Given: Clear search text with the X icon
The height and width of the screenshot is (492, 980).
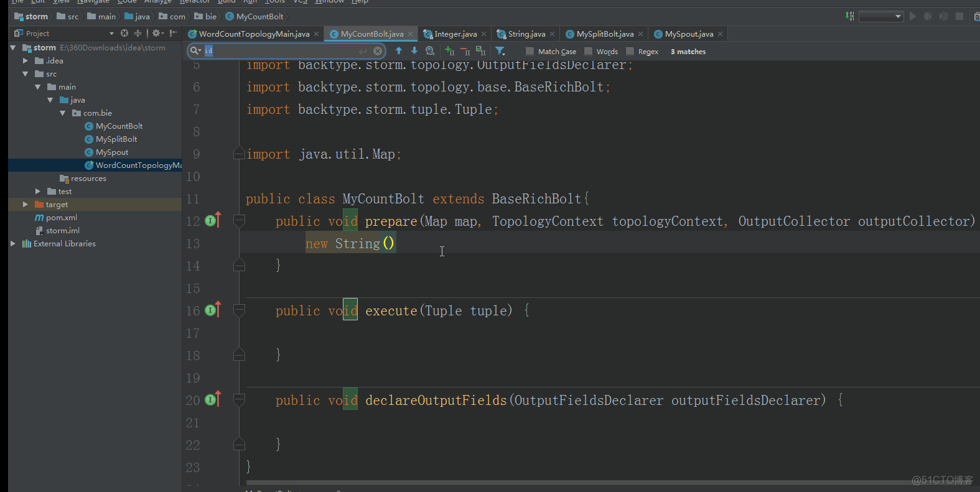Looking at the screenshot, I should (378, 51).
